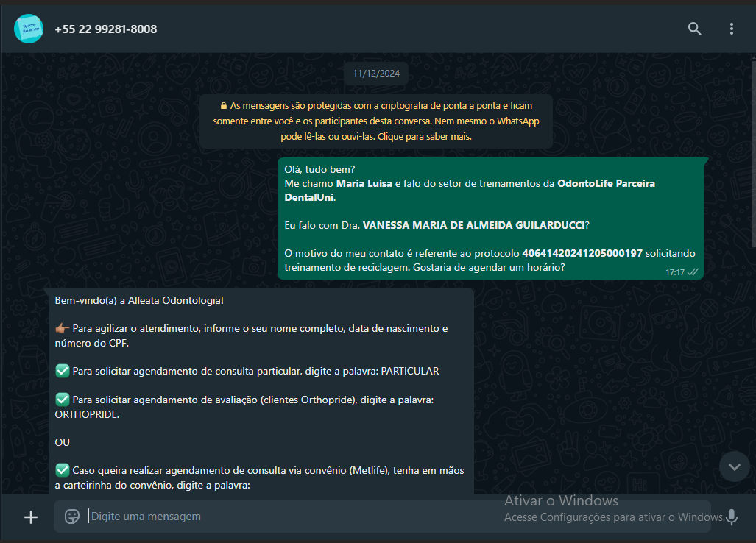Click the pointing hand emoji
756x543 pixels.
click(62, 329)
